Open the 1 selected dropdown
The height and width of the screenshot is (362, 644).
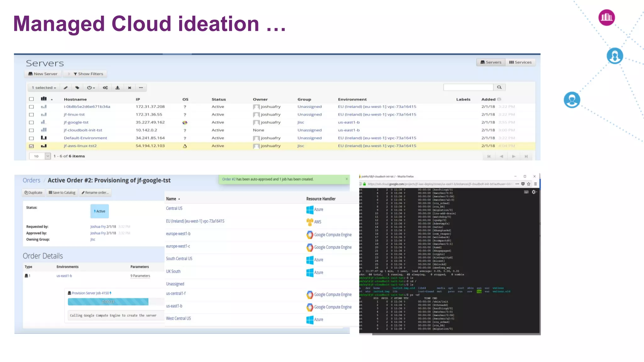44,88
